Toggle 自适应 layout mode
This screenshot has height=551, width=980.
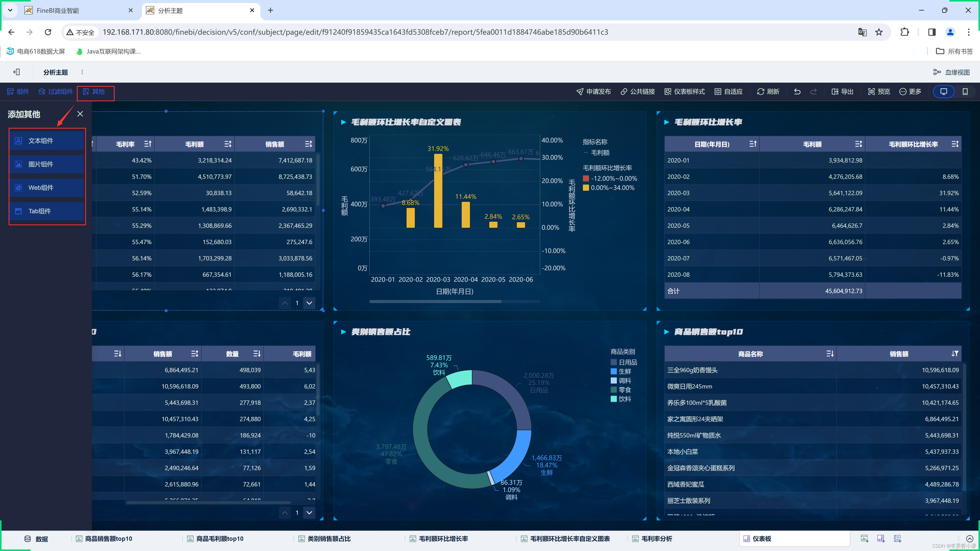[x=729, y=92]
